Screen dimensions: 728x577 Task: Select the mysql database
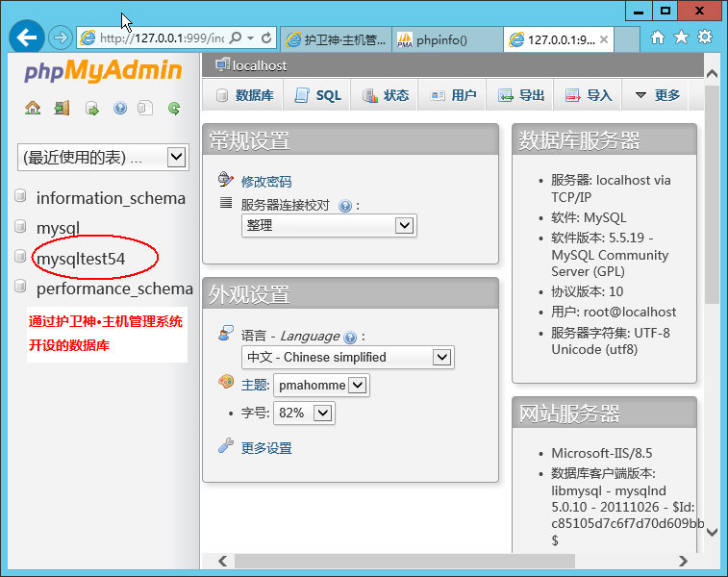click(58, 228)
